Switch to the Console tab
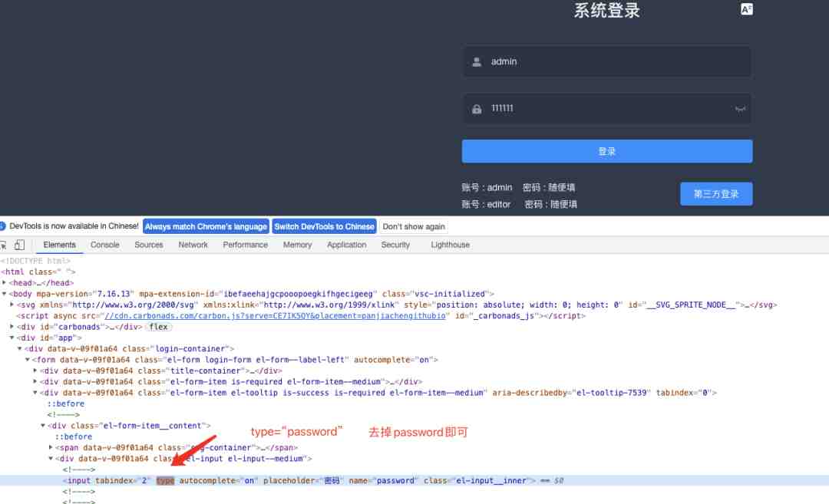Viewport: 829px width, 504px height. tap(104, 245)
